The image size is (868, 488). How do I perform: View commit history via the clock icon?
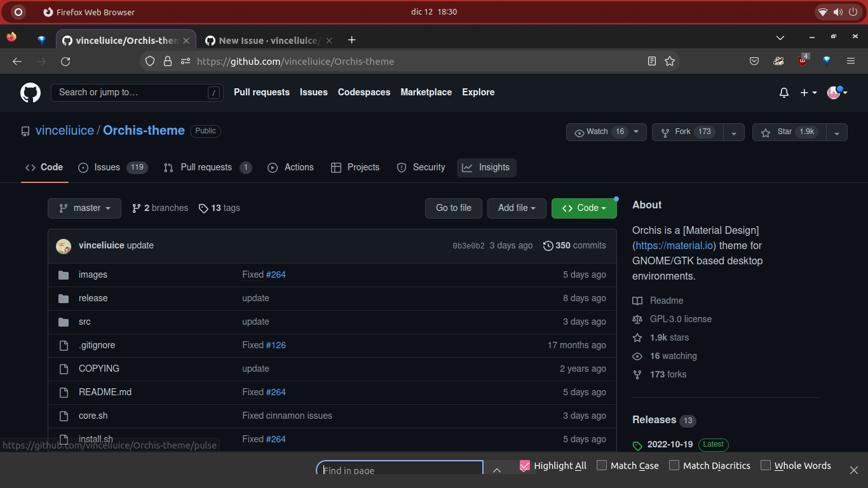tap(547, 245)
